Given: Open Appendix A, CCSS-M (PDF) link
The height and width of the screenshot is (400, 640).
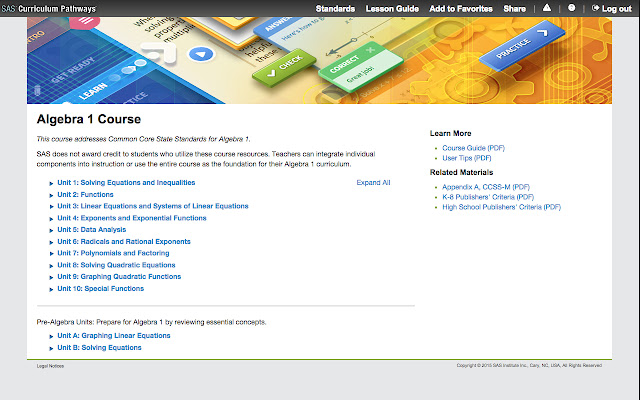Looking at the screenshot, I should (486, 187).
